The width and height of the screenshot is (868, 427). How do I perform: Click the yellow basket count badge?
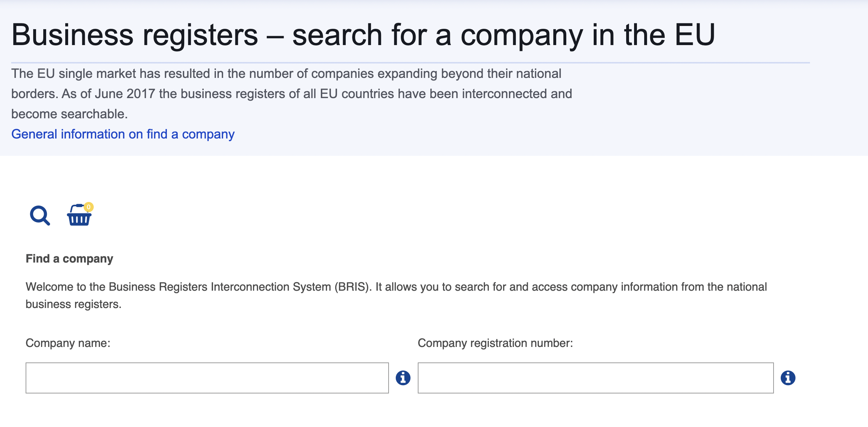[x=89, y=207]
